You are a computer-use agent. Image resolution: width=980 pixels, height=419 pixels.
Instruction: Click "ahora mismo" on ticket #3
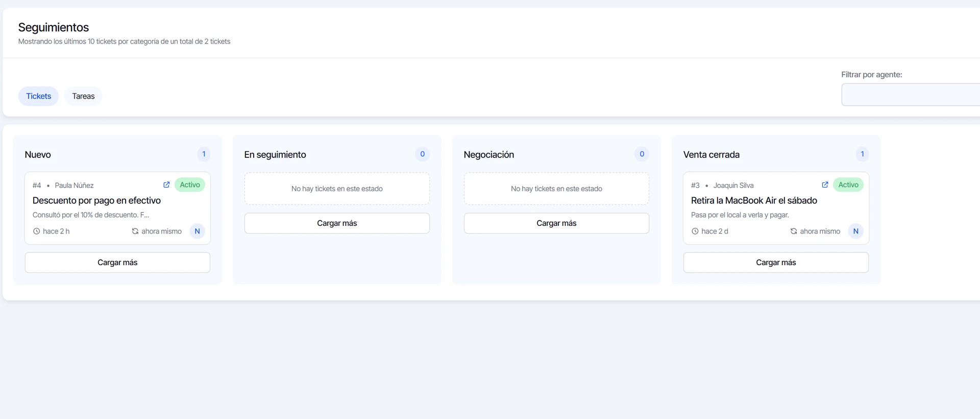[x=820, y=231]
